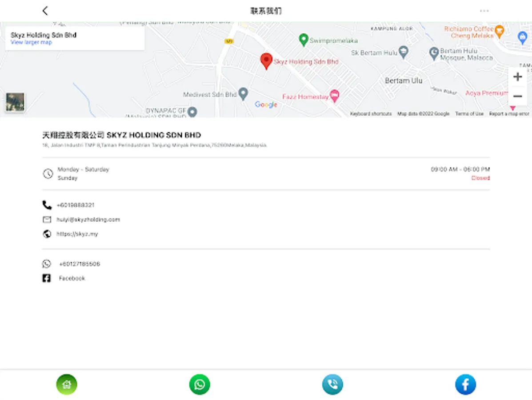
Task: Click the Fazz Homestay pink map marker
Action: [334, 96]
